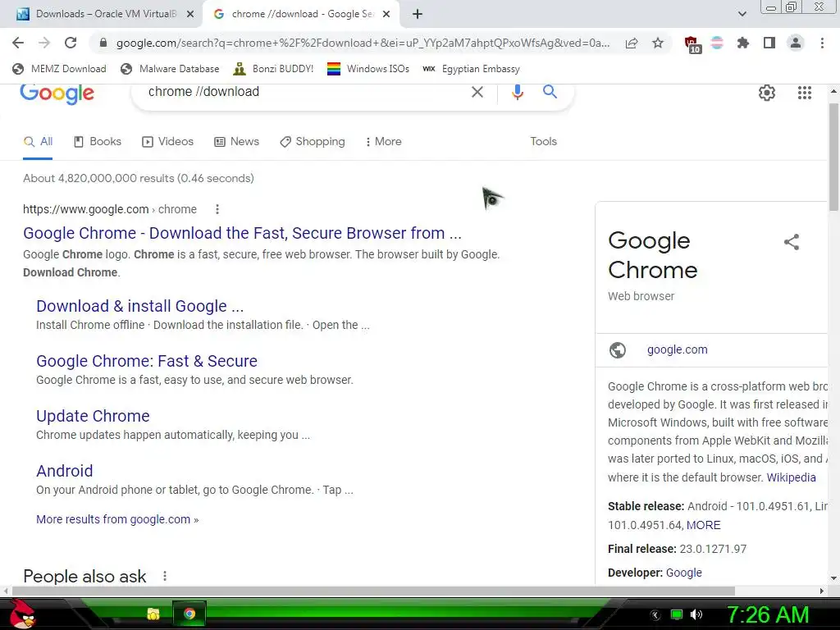Viewport: 840px width, 630px height.
Task: Click the globe icon beside google.com
Action: 618,349
